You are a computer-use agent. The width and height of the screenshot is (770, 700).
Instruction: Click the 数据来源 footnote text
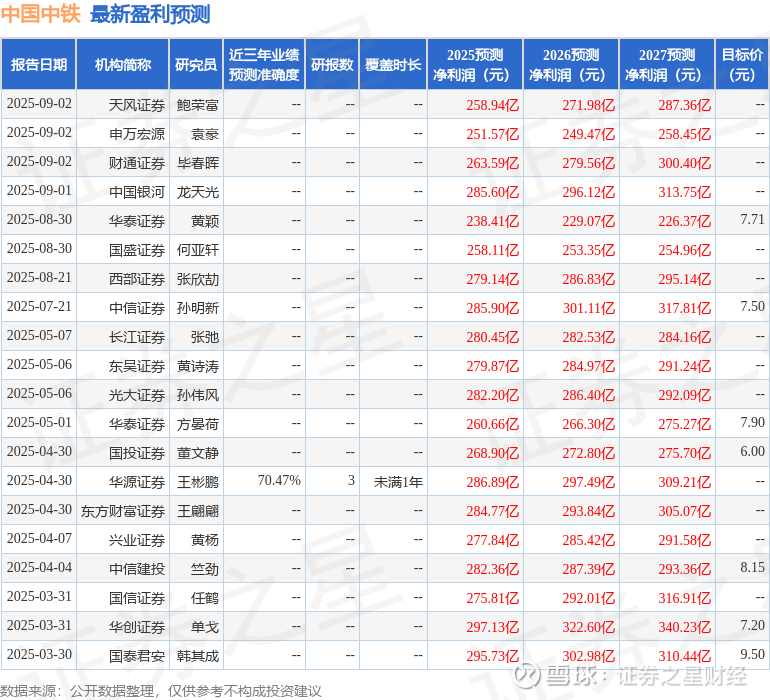161,691
